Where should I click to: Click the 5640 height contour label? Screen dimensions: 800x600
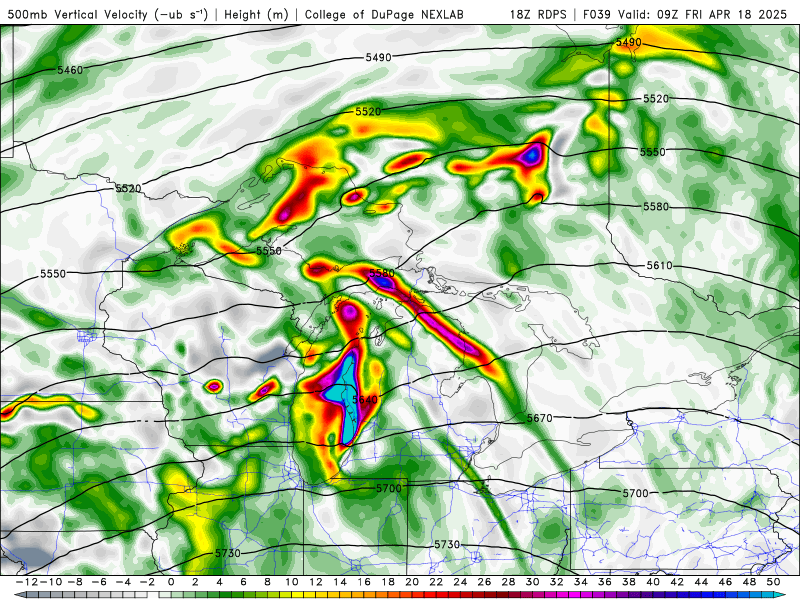point(364,399)
